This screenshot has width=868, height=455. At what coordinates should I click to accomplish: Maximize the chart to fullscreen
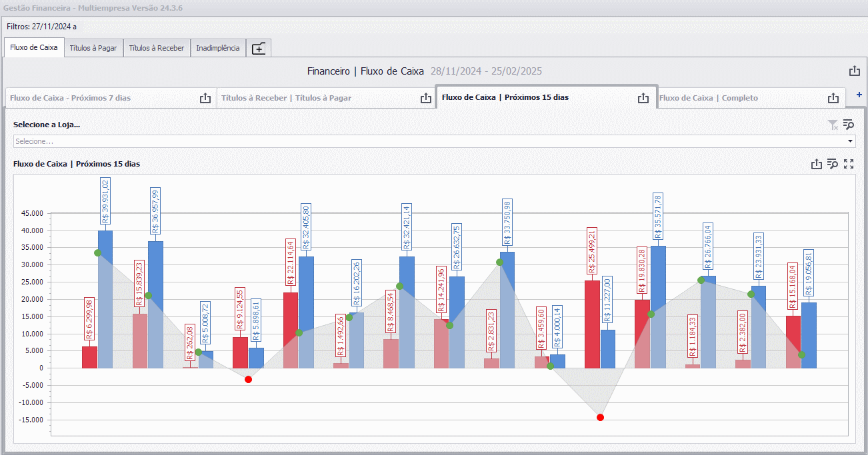[849, 164]
